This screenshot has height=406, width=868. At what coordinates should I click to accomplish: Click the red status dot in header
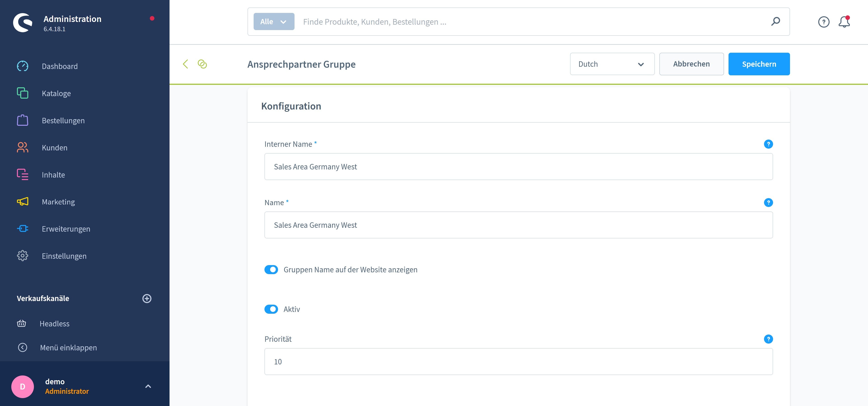click(152, 18)
